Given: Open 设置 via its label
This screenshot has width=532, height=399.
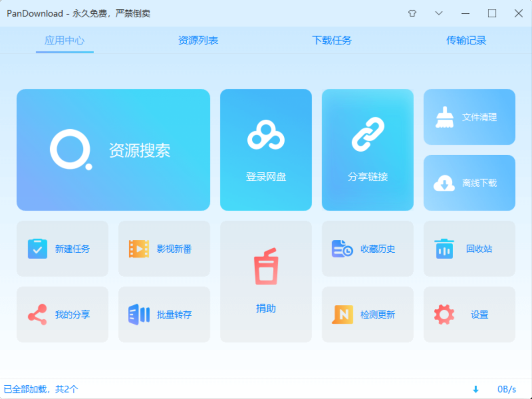Looking at the screenshot, I should click(479, 315).
